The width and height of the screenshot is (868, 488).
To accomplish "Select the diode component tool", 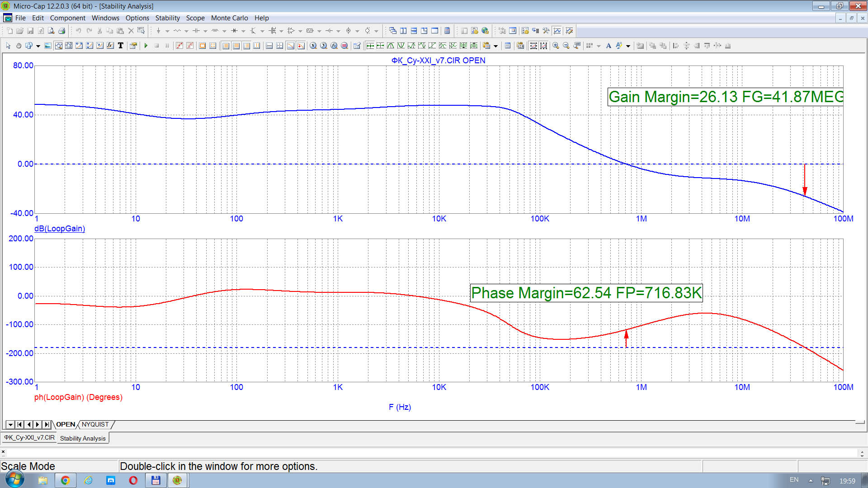I will pos(234,31).
